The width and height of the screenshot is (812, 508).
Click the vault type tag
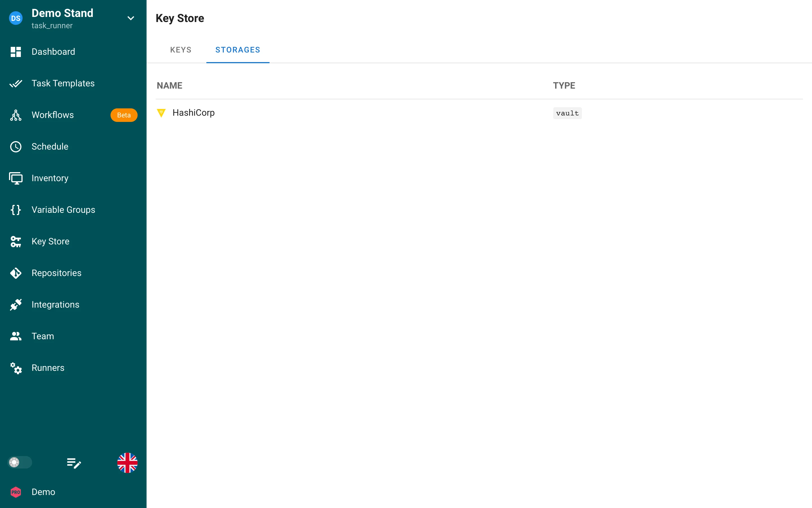point(567,113)
